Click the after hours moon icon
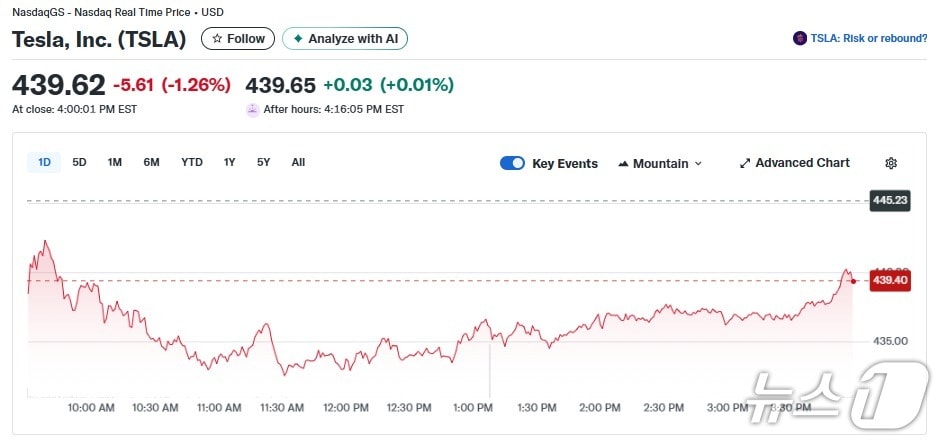The image size is (943, 443). pos(252,110)
